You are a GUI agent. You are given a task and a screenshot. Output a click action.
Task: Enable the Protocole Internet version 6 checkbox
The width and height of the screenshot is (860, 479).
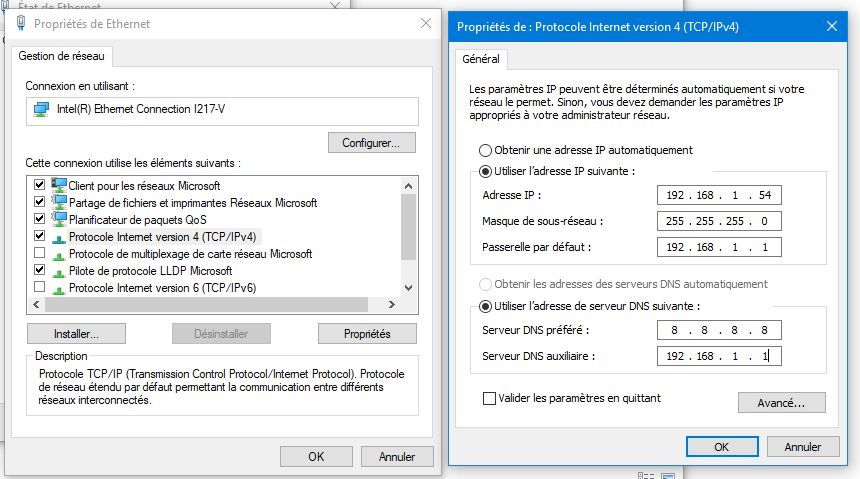point(39,288)
